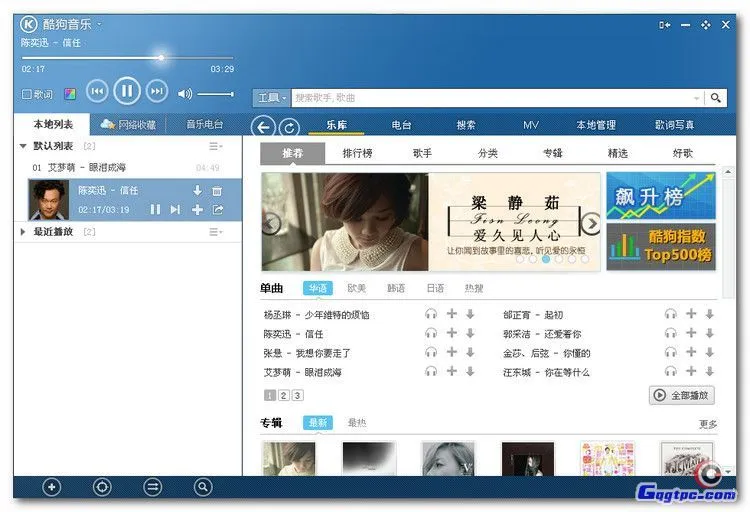
Task: Add 郭采洁 - 还爱着你 to the playlist
Action: [691, 333]
